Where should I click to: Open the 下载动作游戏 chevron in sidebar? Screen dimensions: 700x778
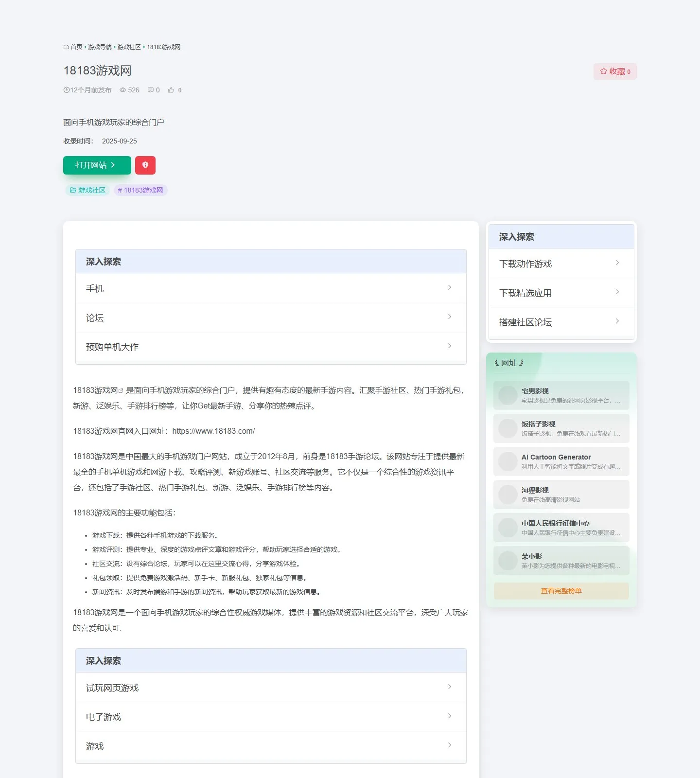tap(617, 263)
